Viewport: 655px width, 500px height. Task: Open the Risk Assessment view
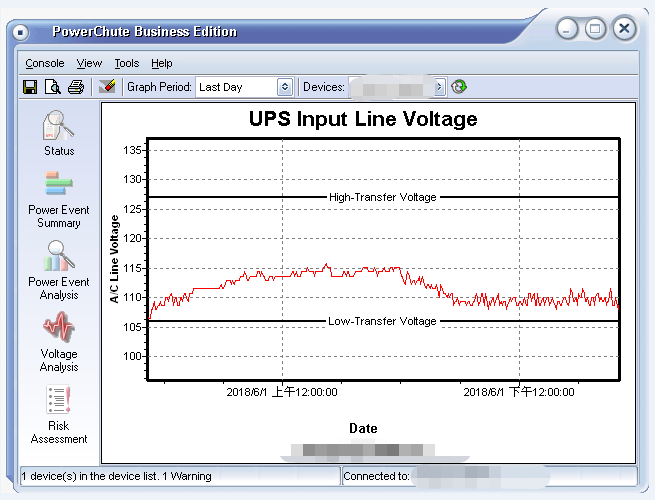point(59,415)
